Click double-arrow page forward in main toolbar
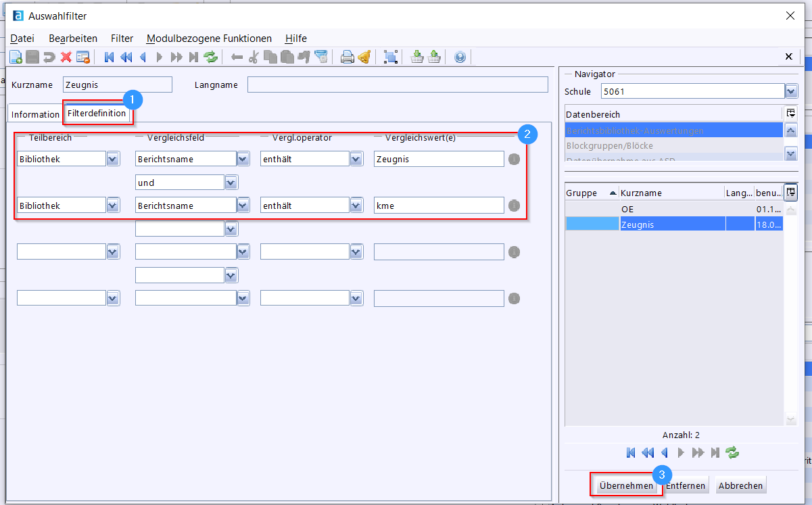 point(176,57)
